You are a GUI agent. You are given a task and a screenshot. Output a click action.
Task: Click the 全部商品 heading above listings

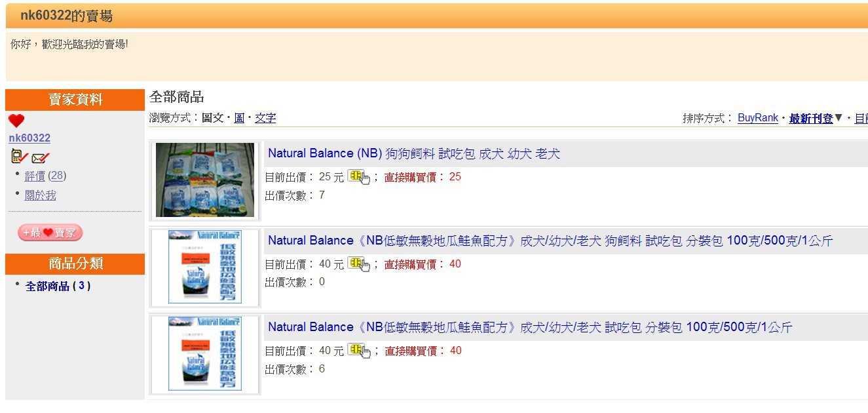click(176, 97)
